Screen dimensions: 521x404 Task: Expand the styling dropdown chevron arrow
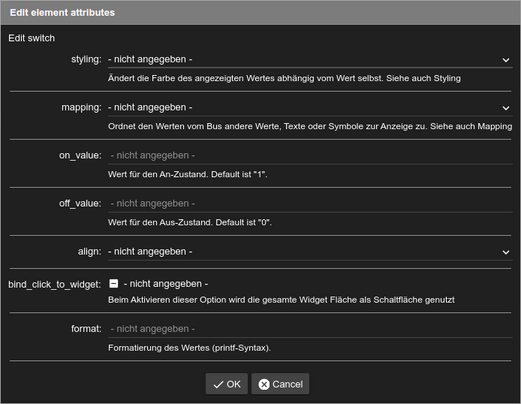coord(506,60)
